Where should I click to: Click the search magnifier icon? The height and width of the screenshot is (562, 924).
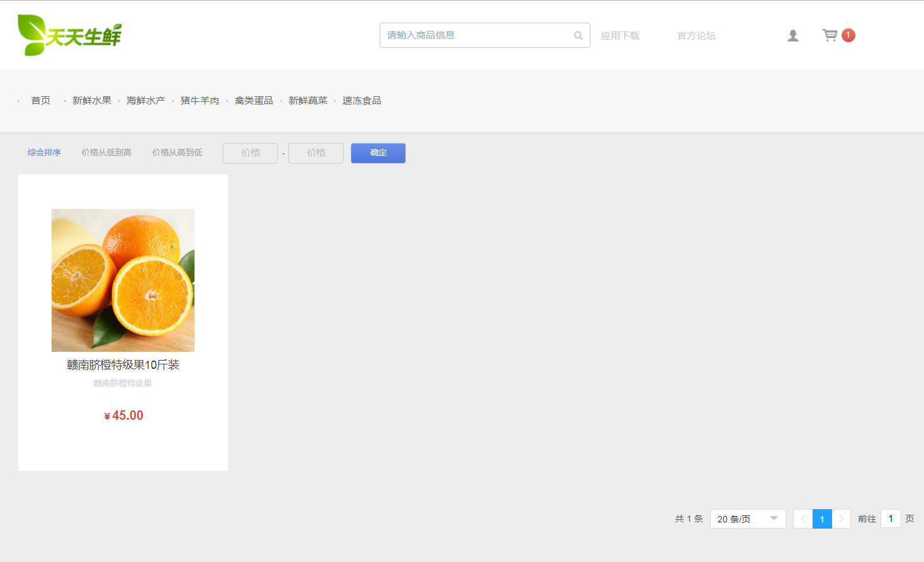pos(578,35)
